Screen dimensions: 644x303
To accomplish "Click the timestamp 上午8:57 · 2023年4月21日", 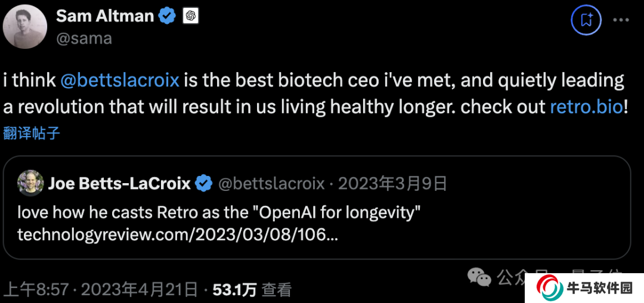I will pyautogui.click(x=101, y=290).
